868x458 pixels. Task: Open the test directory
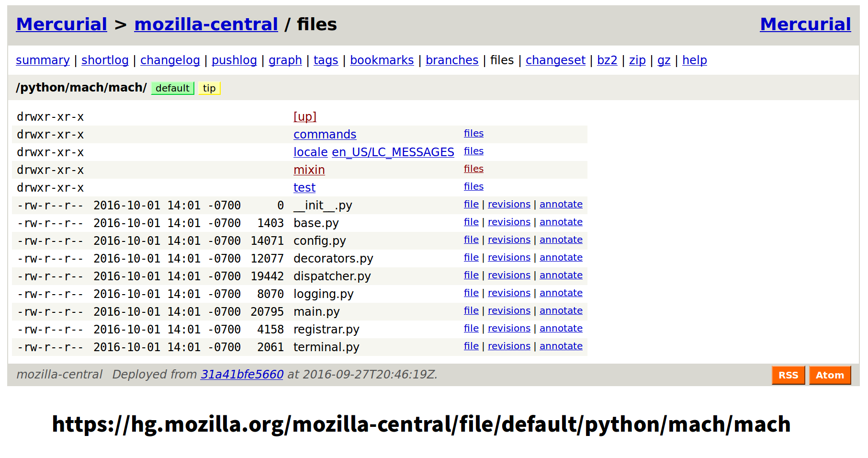(304, 188)
